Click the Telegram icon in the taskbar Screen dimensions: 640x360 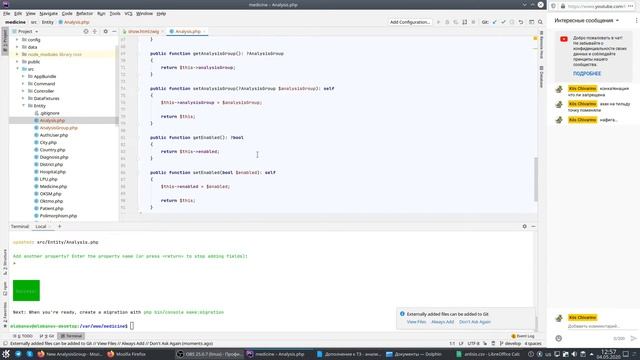(18, 354)
